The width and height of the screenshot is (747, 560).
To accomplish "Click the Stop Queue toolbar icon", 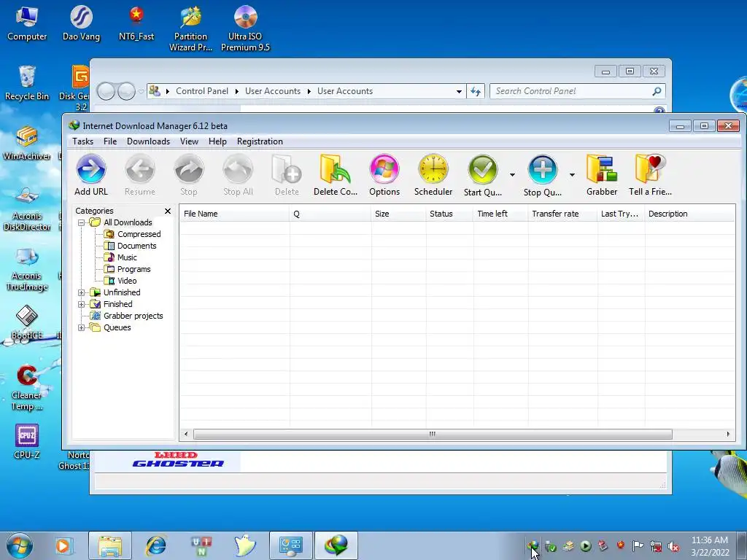I will [x=543, y=175].
